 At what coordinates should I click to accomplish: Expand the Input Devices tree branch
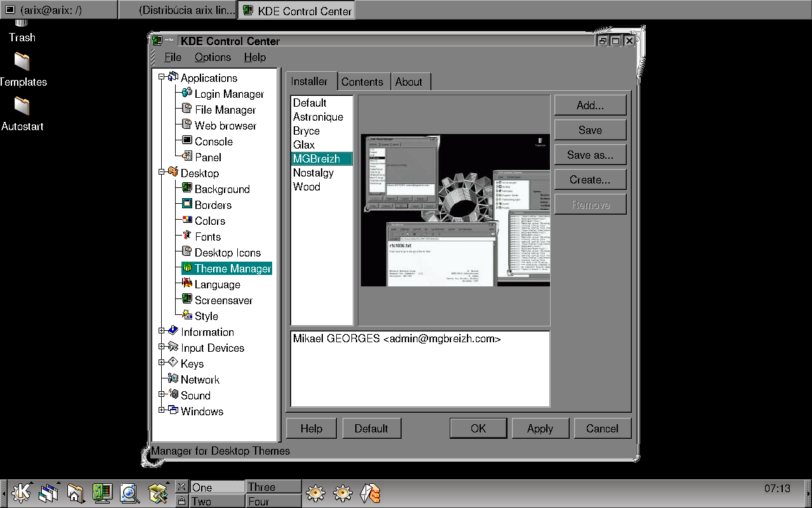tap(162, 346)
